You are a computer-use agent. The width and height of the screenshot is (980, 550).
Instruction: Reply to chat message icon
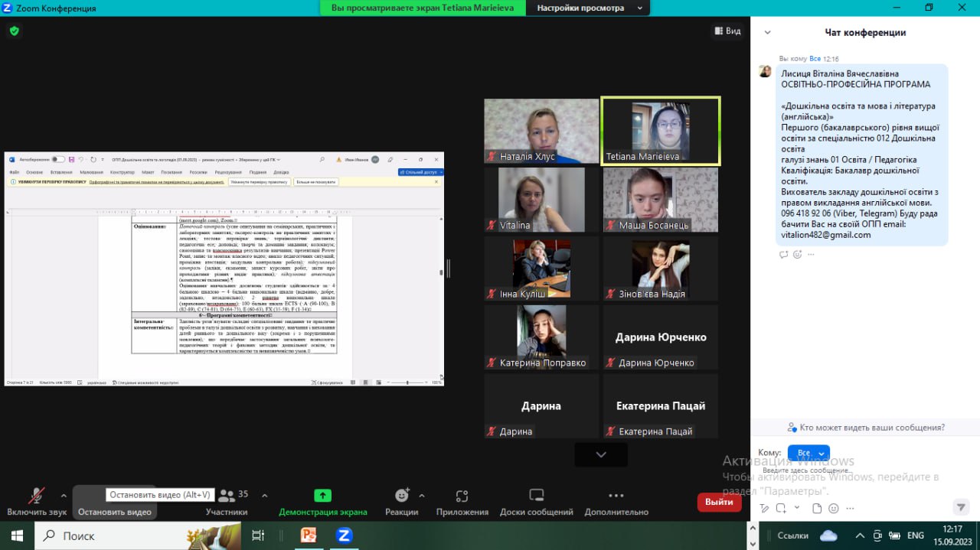(x=784, y=254)
